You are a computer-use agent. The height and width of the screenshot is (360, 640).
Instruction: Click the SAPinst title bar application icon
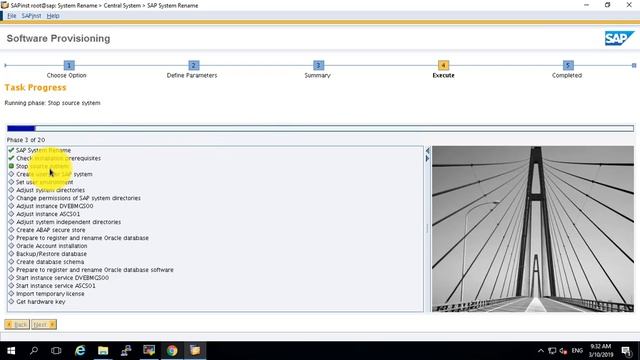(4, 5)
